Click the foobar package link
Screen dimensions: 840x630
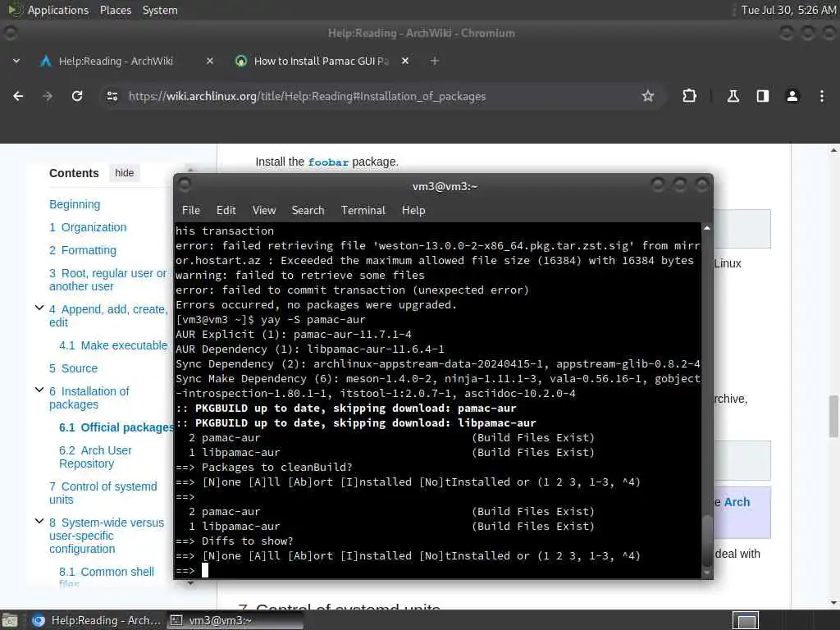328,162
